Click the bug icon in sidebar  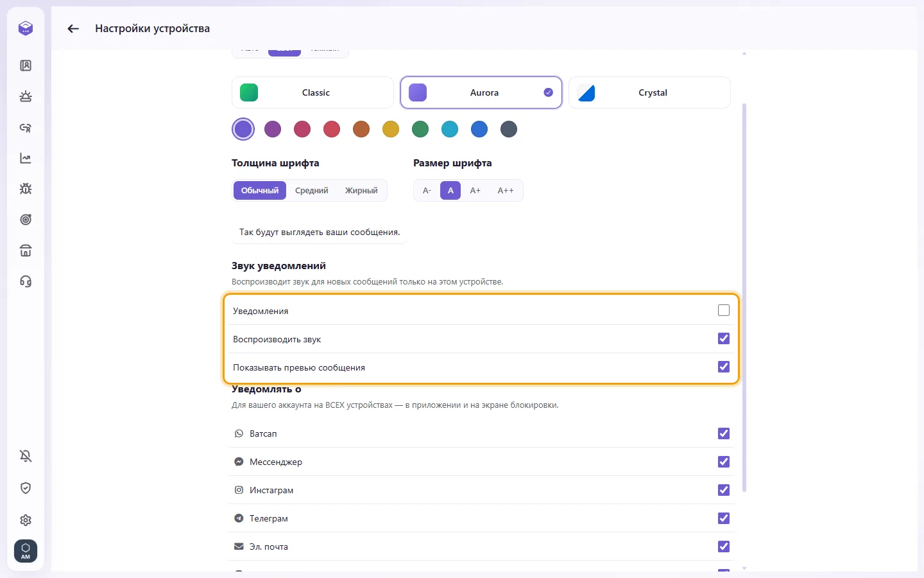coord(26,189)
